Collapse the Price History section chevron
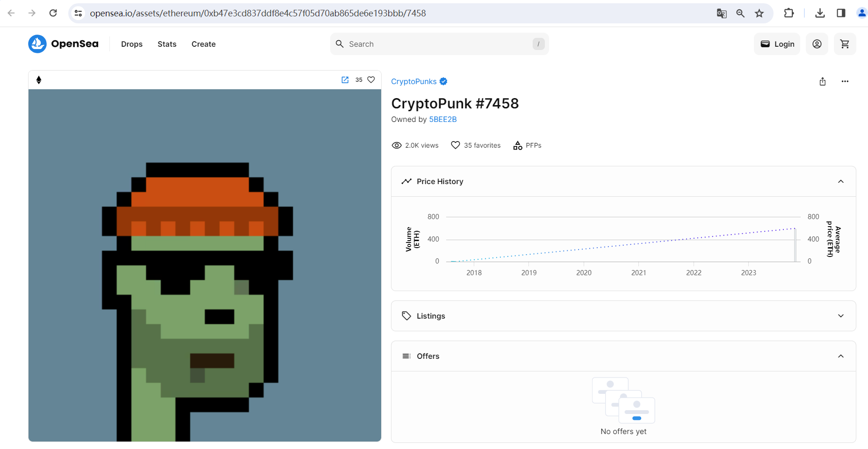This screenshot has width=868, height=449. click(841, 181)
